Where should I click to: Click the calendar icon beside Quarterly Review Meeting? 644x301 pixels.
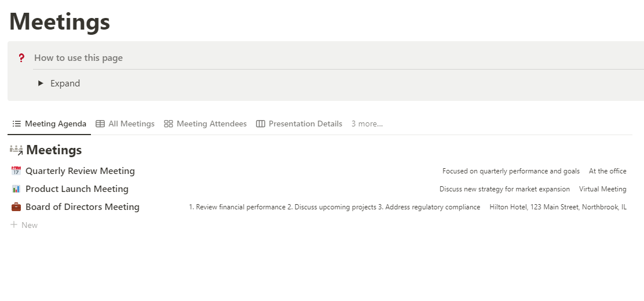point(16,171)
